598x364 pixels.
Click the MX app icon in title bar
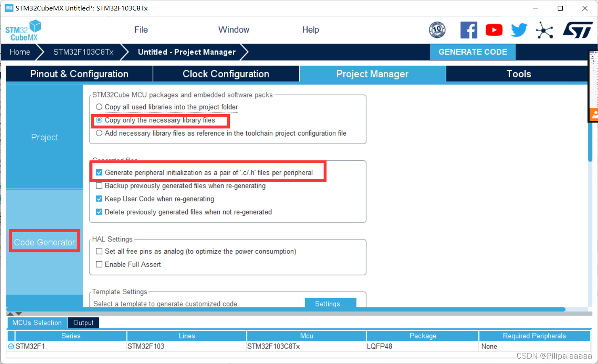(9, 8)
